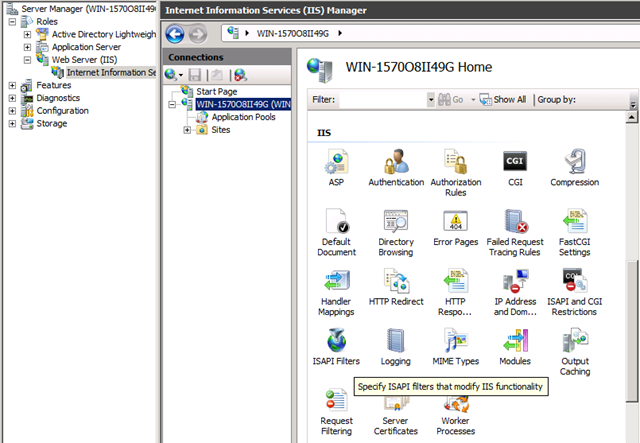Click the Show All button
Image resolution: width=640 pixels, height=443 pixels.
point(502,99)
